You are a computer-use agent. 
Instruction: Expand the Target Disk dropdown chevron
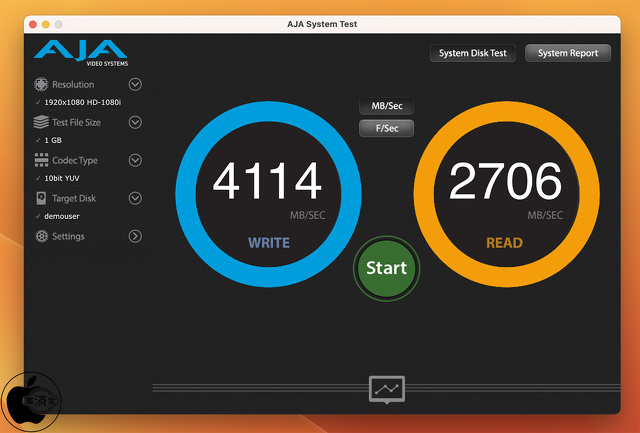pos(135,198)
